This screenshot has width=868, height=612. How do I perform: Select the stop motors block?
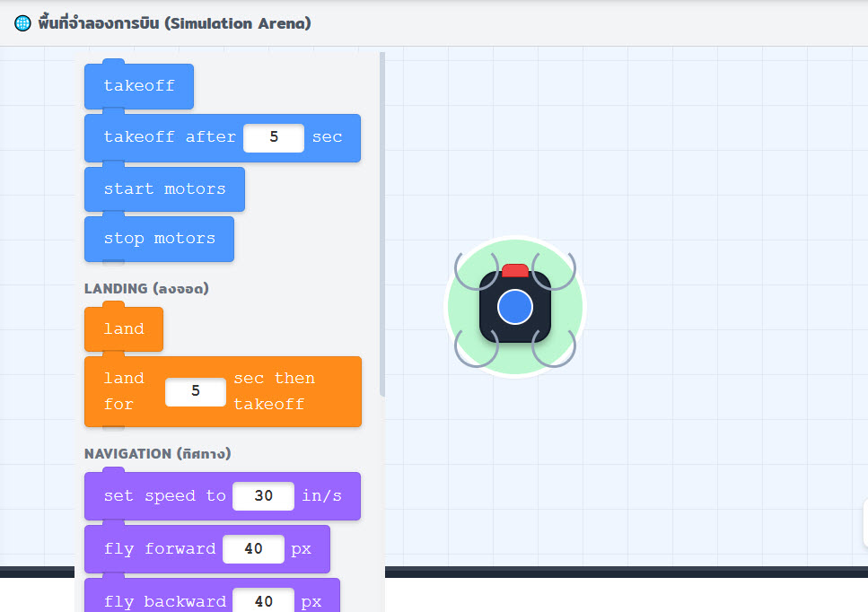pyautogui.click(x=159, y=239)
